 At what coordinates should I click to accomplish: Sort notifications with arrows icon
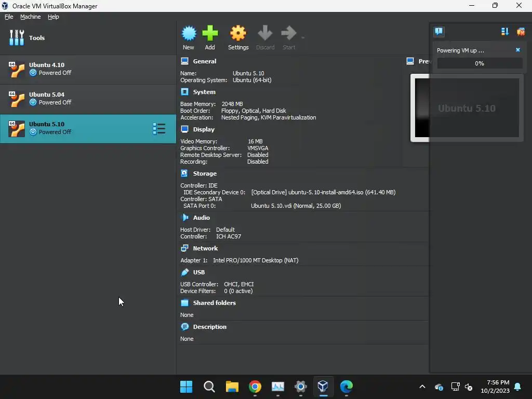pos(505,32)
